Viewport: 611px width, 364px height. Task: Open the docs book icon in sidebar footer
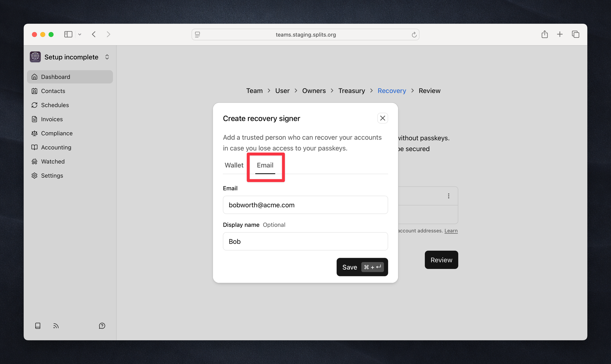tap(38, 326)
